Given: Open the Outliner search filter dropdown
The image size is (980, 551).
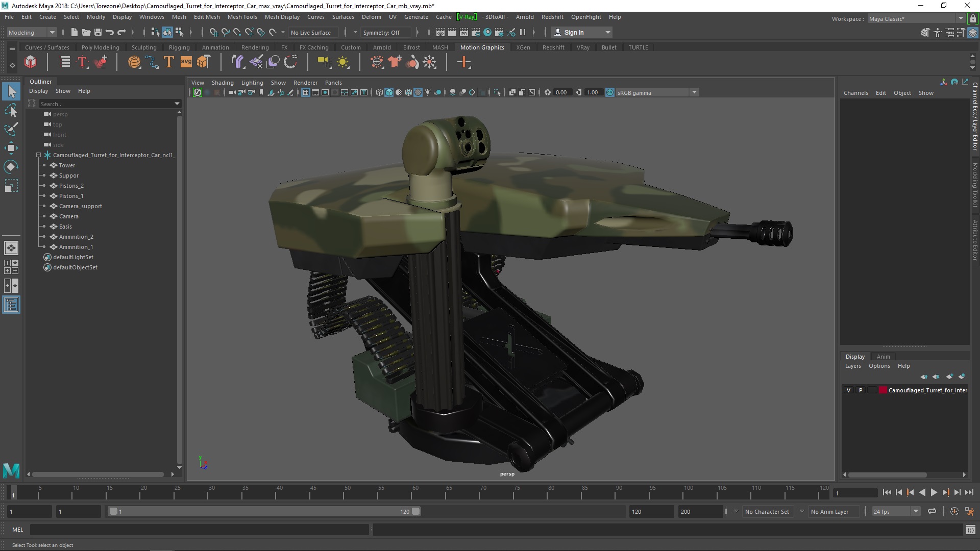Looking at the screenshot, I should click(x=177, y=104).
